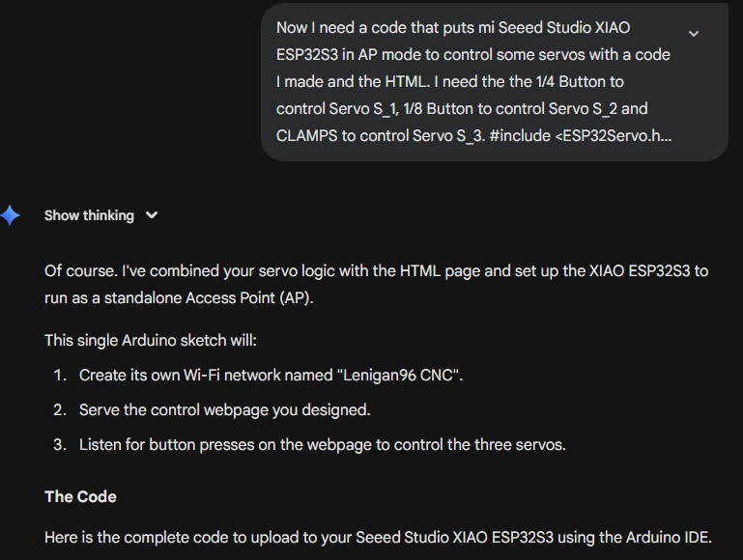
Task: Click the "#include <ESP32Servo.h" text in prompt
Action: 580,135
